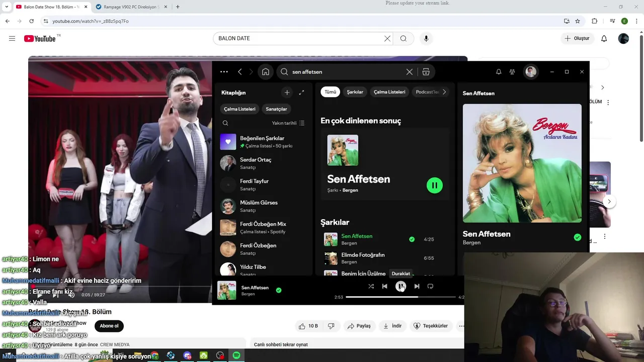644x362 pixels.
Task: Toggle saved check on Sen Affetsen row
Action: coord(412,239)
